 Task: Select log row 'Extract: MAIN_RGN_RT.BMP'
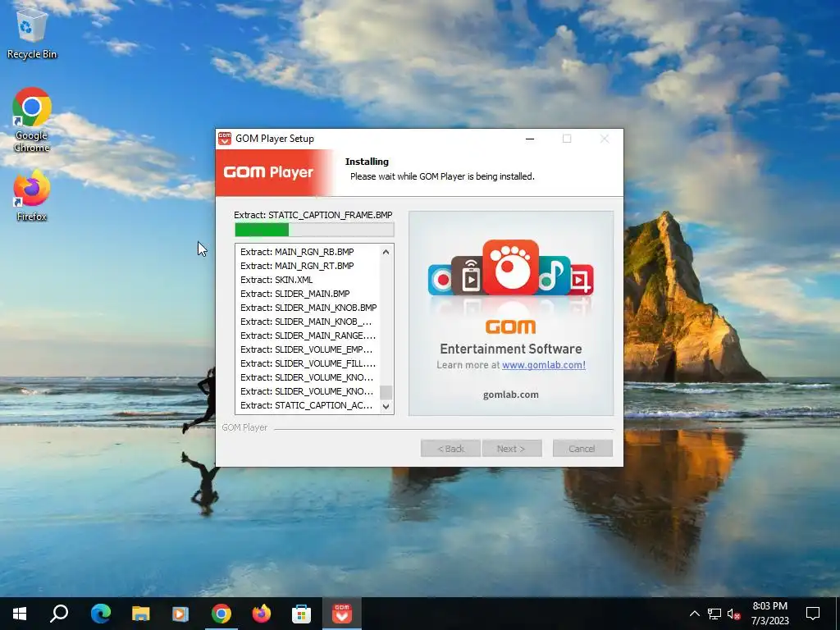tap(297, 266)
